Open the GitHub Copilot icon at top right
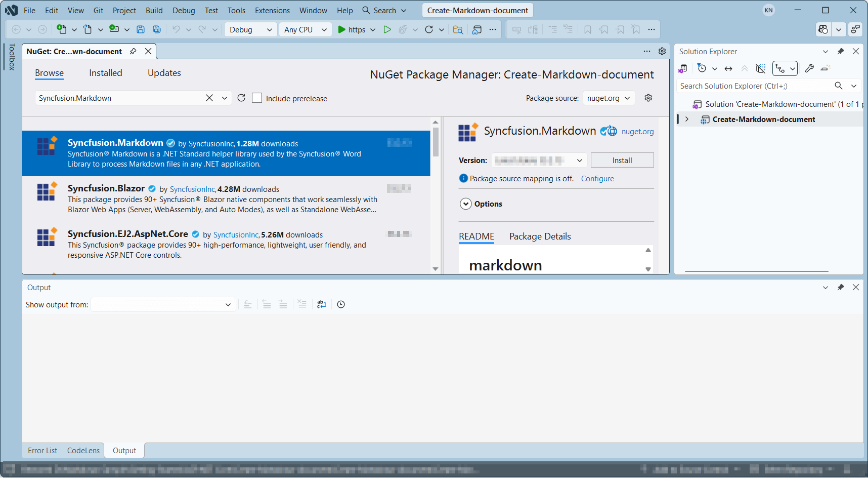Screen dimensions: 868x478 [823, 29]
